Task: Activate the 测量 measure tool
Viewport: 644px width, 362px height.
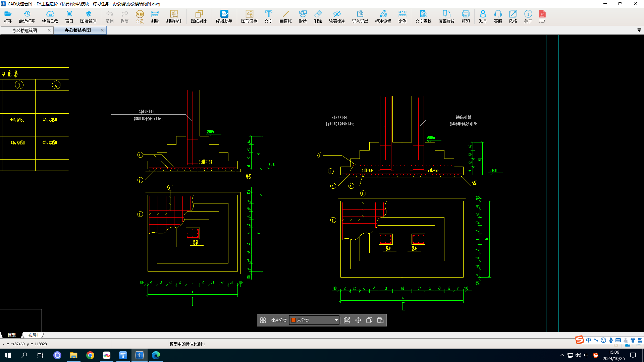Action: [x=155, y=17]
